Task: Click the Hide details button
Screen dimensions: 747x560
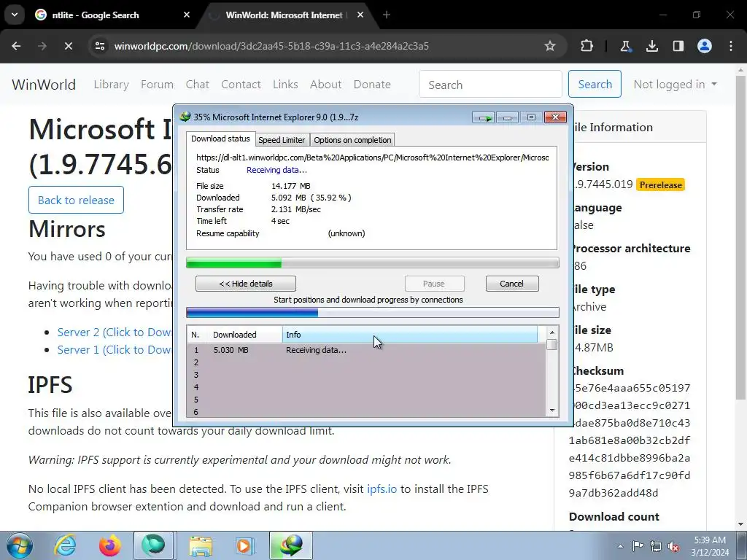Action: click(x=246, y=284)
